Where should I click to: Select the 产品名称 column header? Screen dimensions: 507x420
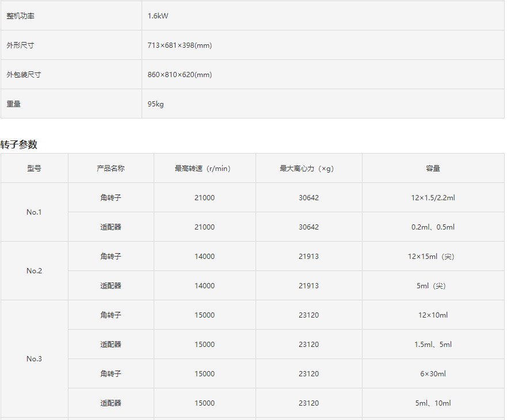click(x=110, y=169)
